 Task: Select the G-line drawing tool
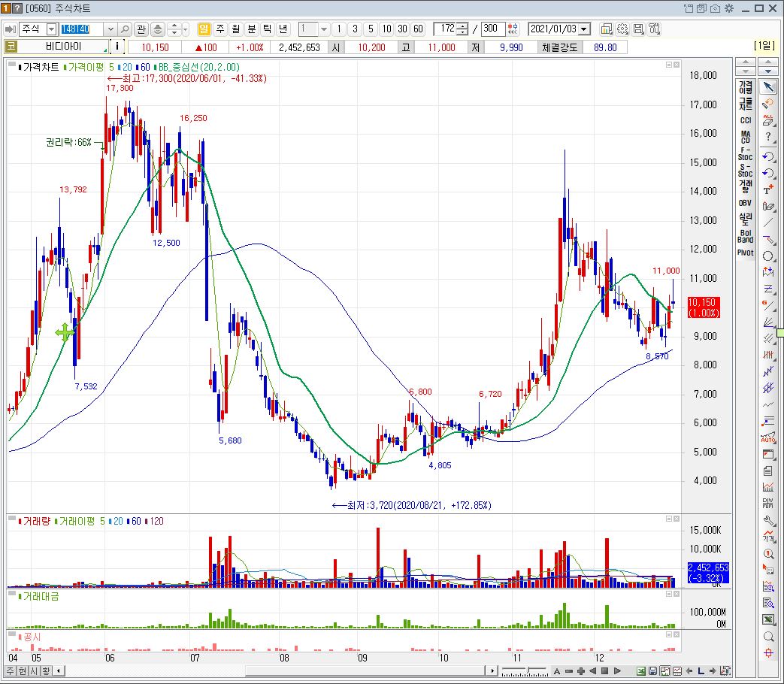768,305
